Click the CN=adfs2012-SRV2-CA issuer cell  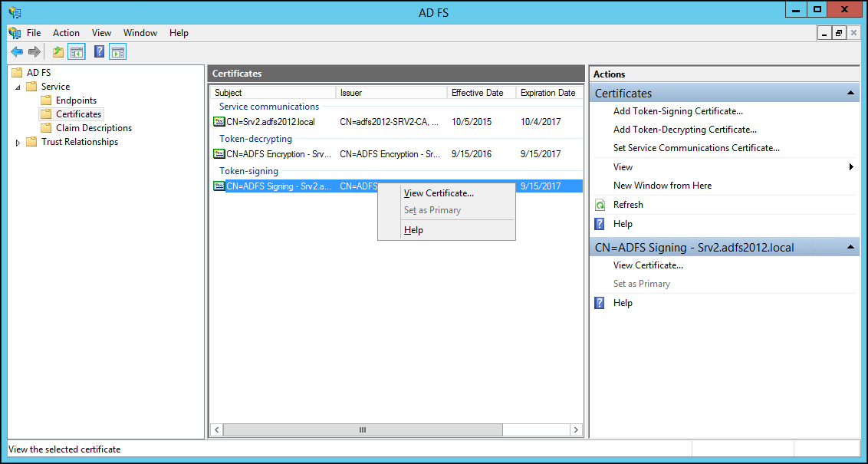390,122
